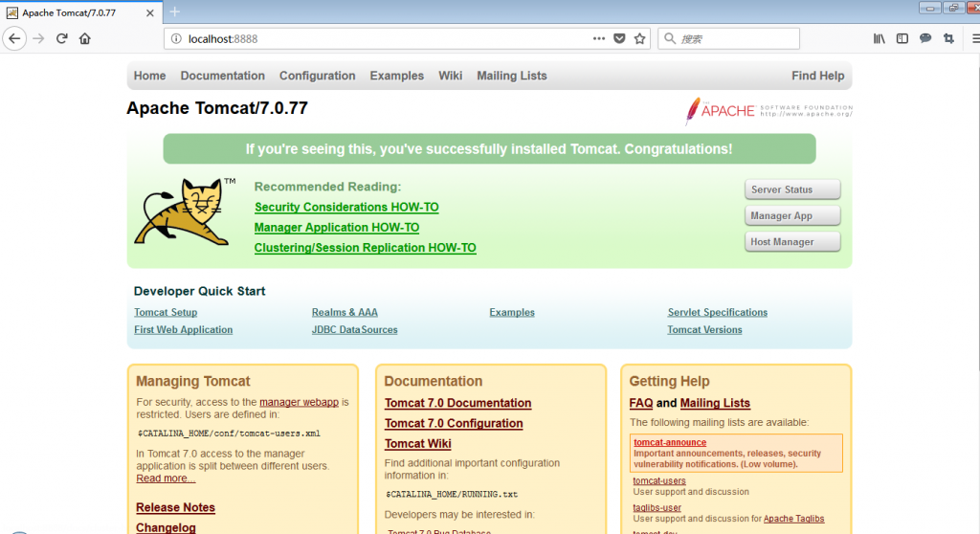Click the Tomcat cat logo image
The height and width of the screenshot is (534, 980).
(185, 212)
